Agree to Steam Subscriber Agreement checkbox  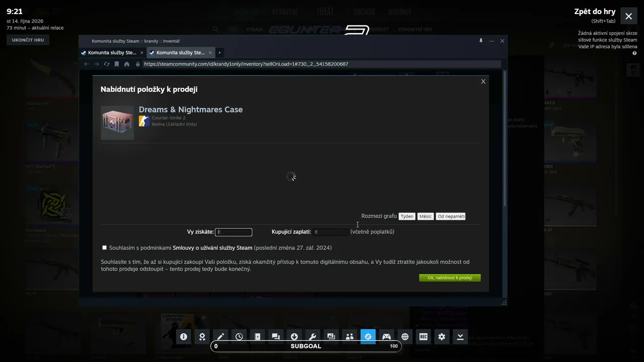(x=105, y=247)
